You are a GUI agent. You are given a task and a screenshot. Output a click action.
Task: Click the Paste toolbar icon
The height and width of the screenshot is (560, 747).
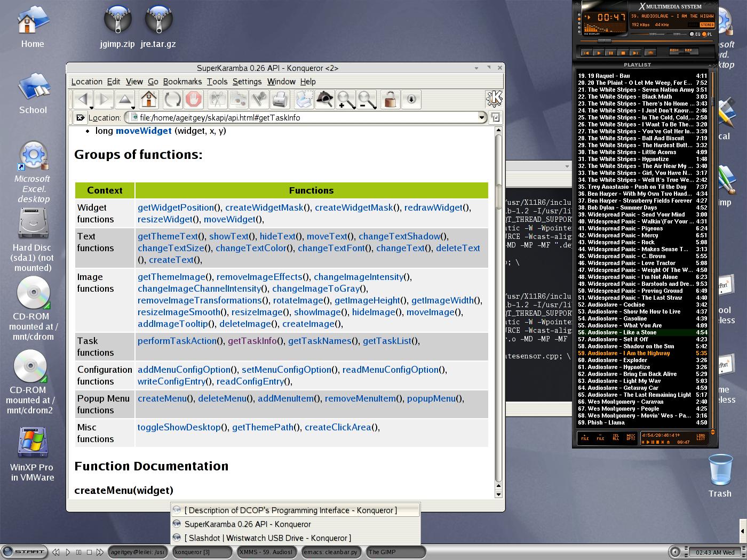pyautogui.click(x=260, y=99)
